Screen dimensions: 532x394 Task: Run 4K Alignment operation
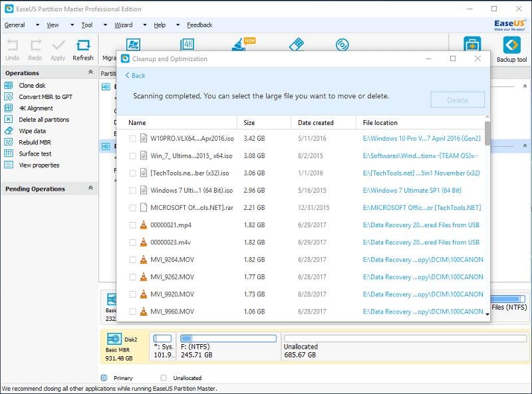pyautogui.click(x=36, y=108)
